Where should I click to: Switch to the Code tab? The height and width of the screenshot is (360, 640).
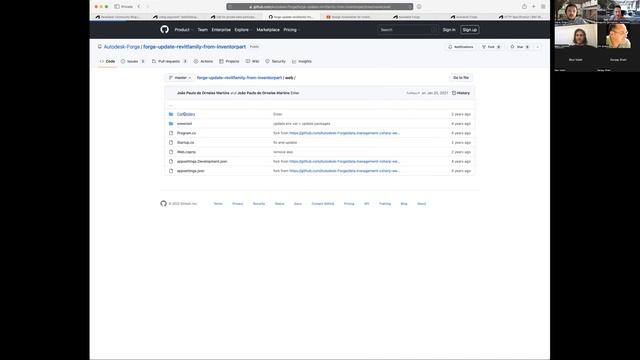pos(108,61)
